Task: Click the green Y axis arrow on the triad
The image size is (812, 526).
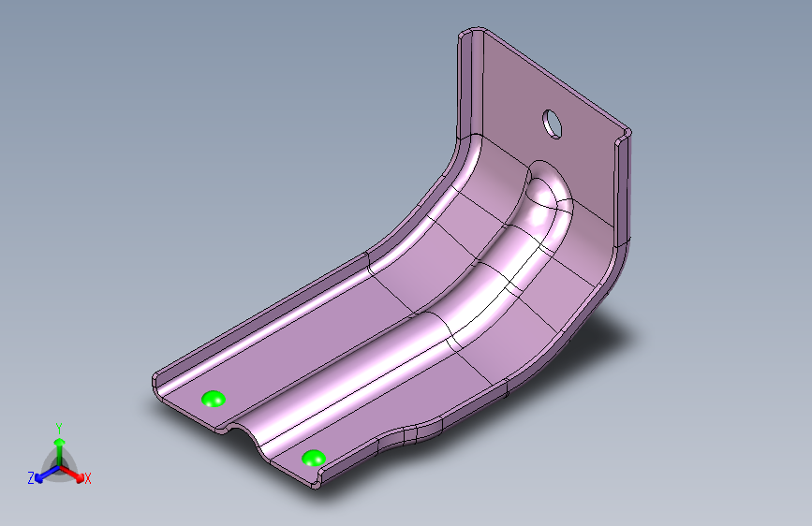Action: click(x=60, y=450)
